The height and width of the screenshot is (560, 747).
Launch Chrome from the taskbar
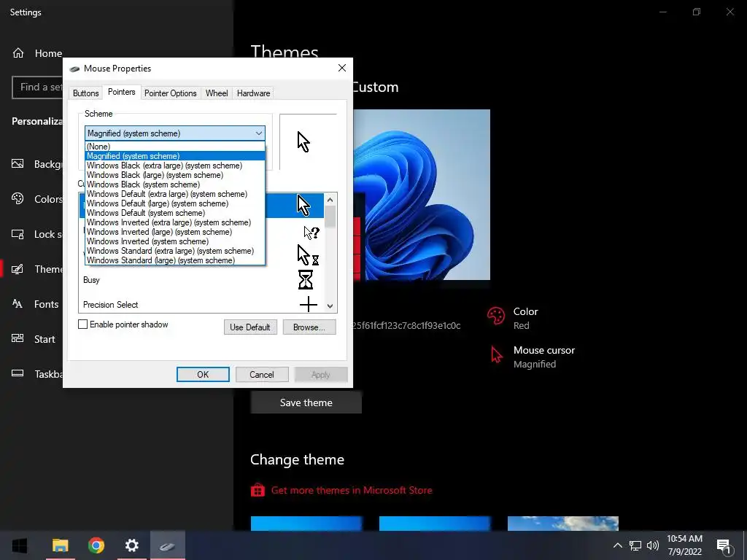coord(96,545)
